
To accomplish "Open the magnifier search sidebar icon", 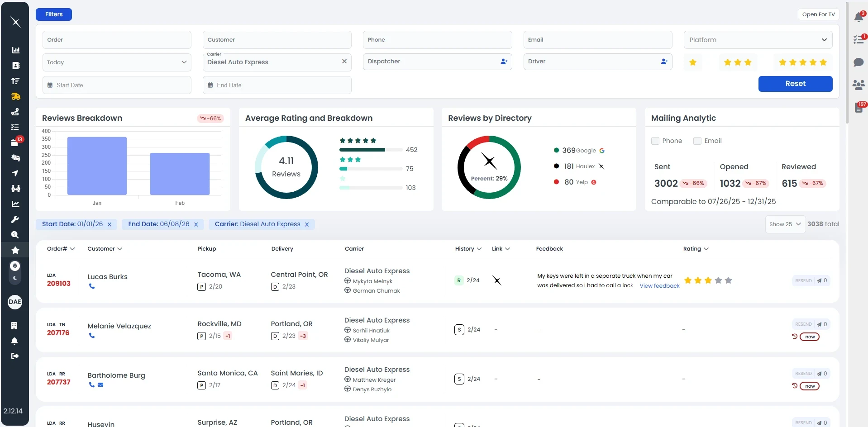I will (x=15, y=235).
